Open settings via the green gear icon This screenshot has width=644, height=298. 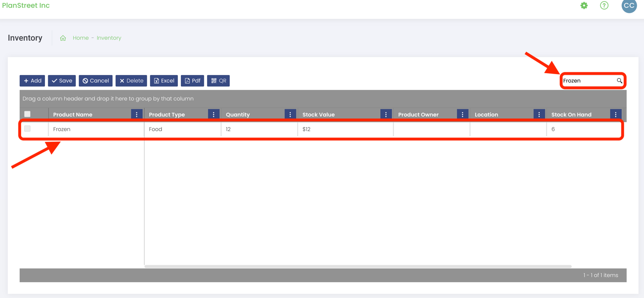[x=584, y=5]
